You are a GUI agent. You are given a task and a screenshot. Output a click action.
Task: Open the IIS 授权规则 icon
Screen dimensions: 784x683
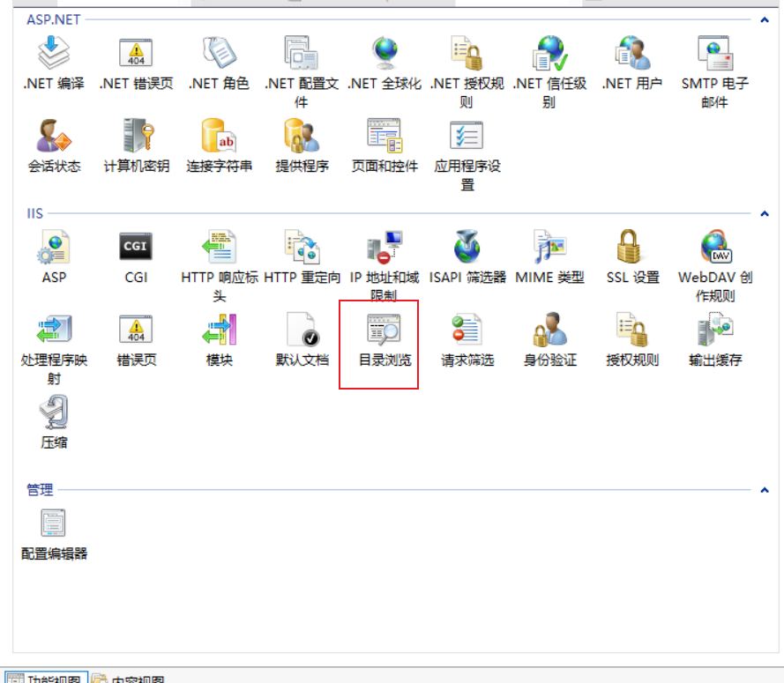[x=632, y=330]
